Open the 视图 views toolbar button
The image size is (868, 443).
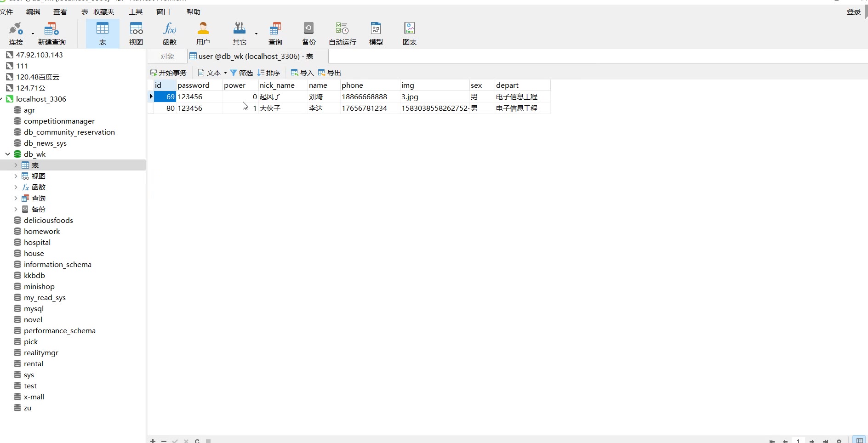[x=136, y=34]
